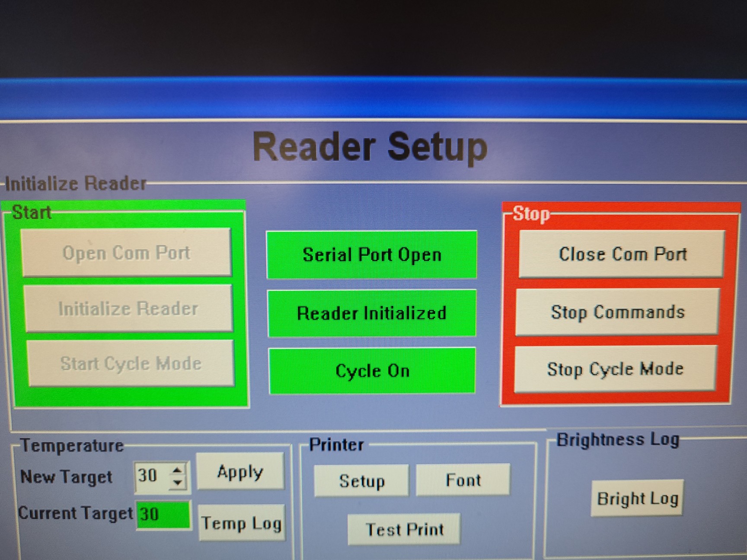This screenshot has width=747, height=560.
Task: Click the grayed-out Open Com Port button
Action: point(126,253)
